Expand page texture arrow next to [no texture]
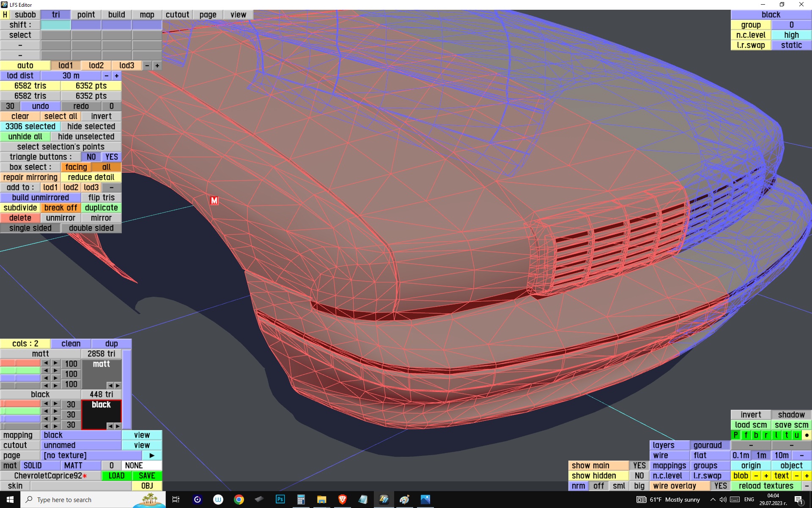812x508 pixels. 152,455
